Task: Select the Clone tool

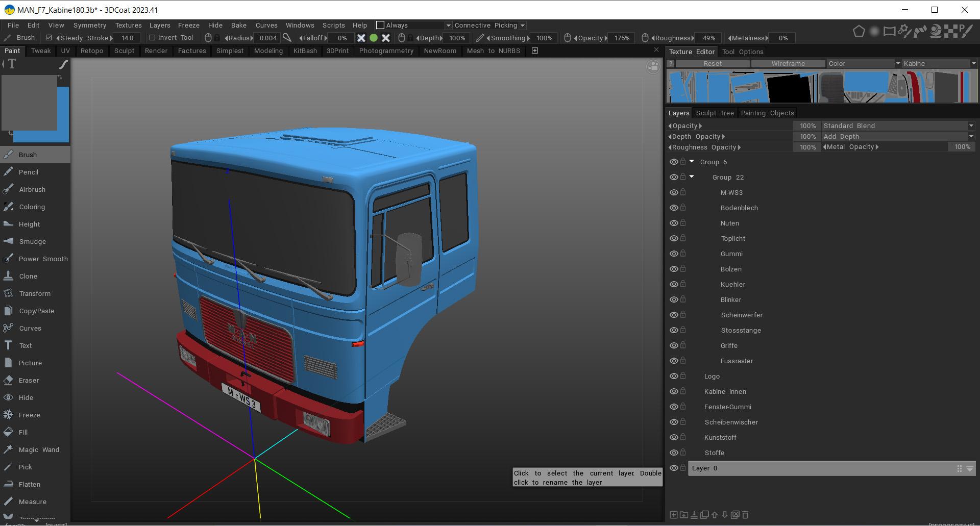Action: click(28, 276)
